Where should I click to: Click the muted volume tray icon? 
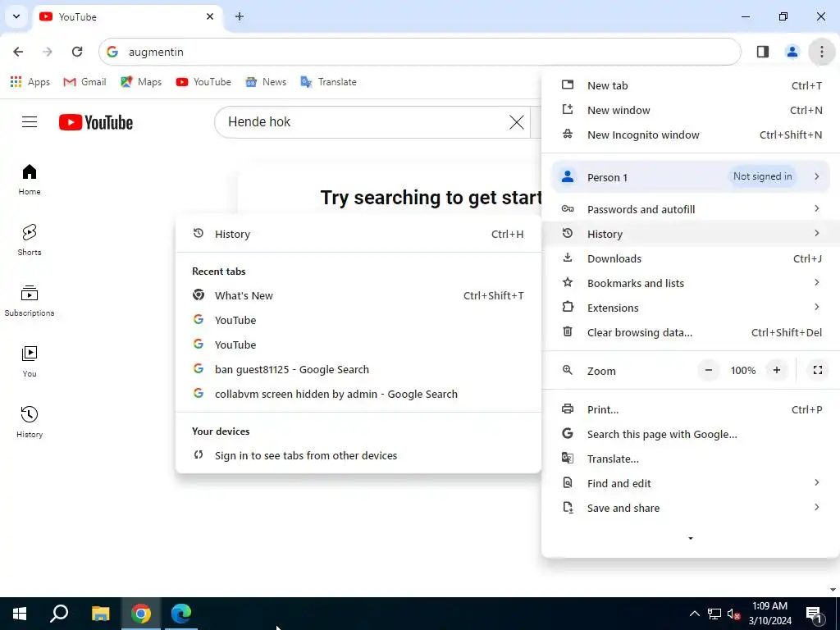733,614
